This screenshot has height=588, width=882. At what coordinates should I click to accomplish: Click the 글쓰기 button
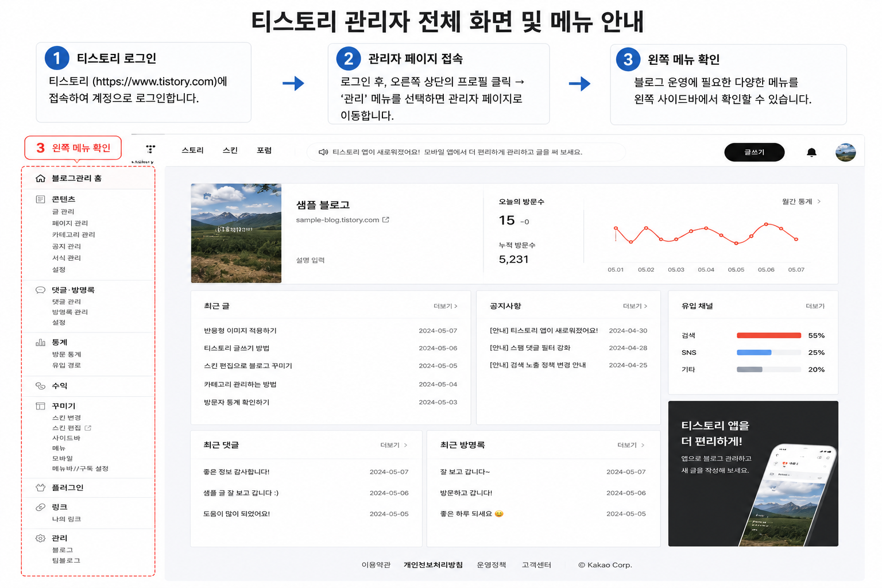point(755,152)
